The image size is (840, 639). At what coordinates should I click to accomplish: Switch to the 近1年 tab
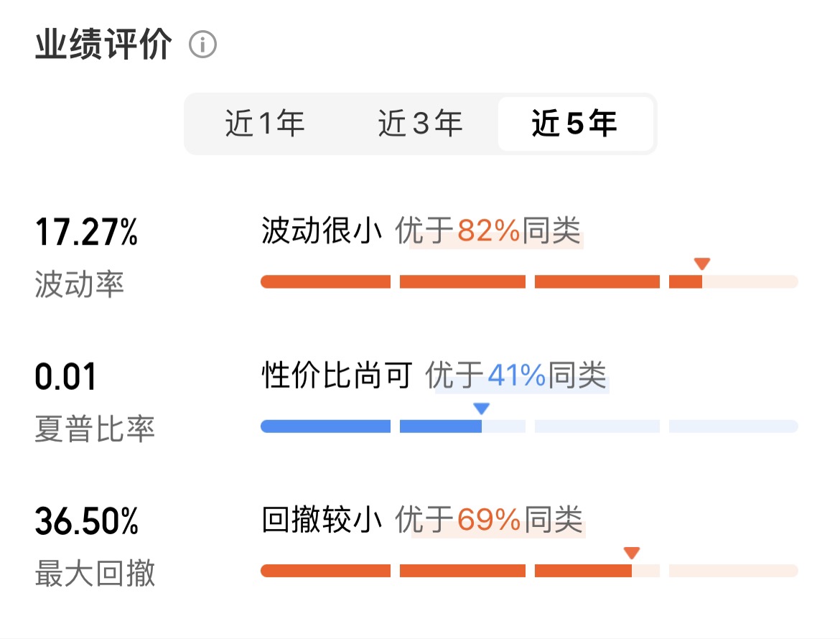click(265, 123)
